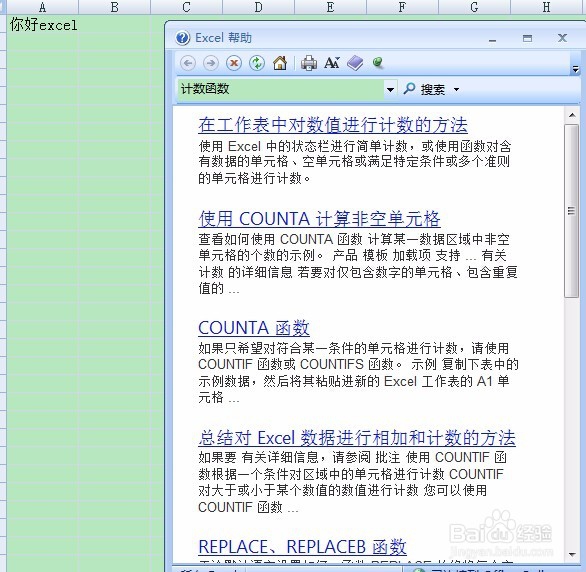Open the 搜索 scope dropdown arrow
Viewport: 586px width, 572px height.
pyautogui.click(x=456, y=90)
